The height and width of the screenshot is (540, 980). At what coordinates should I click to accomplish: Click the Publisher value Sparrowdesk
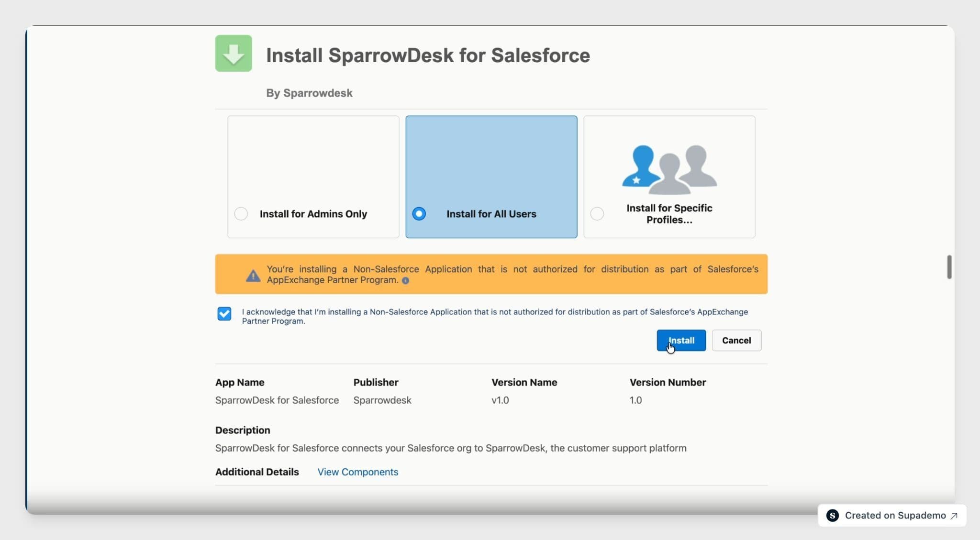pos(382,400)
